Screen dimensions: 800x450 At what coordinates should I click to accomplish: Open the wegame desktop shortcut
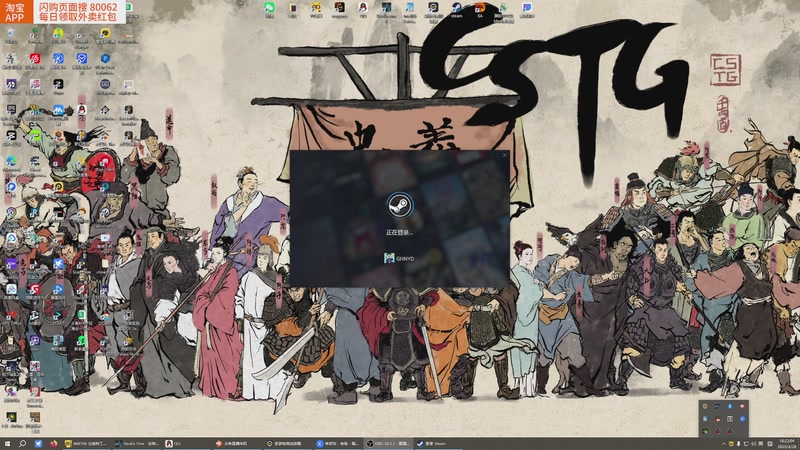point(339,9)
